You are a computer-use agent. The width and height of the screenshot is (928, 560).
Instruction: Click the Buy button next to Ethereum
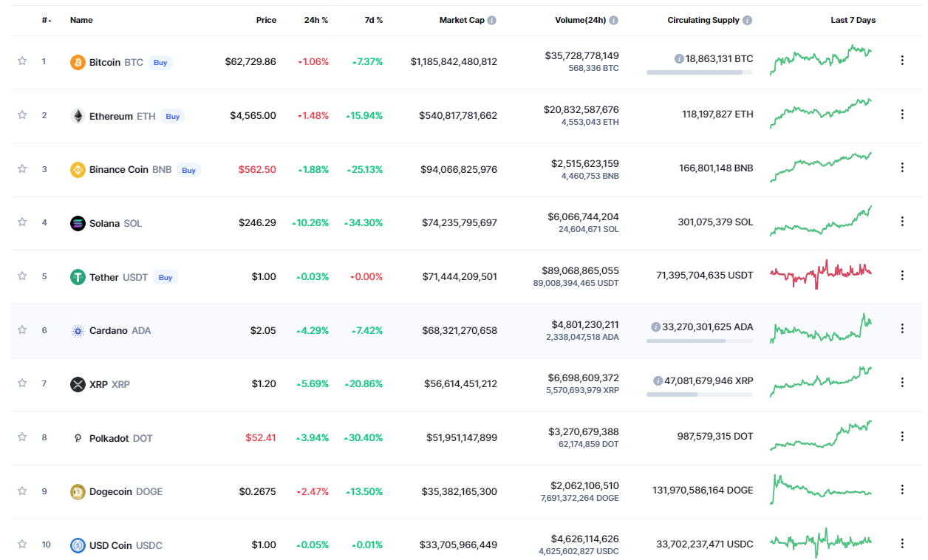pyautogui.click(x=172, y=116)
